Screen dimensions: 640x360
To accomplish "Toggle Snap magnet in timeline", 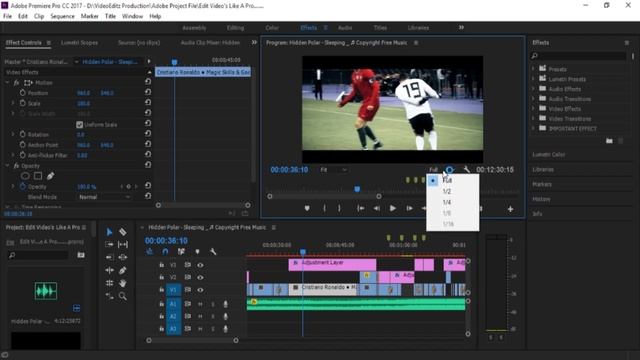I will (x=165, y=251).
